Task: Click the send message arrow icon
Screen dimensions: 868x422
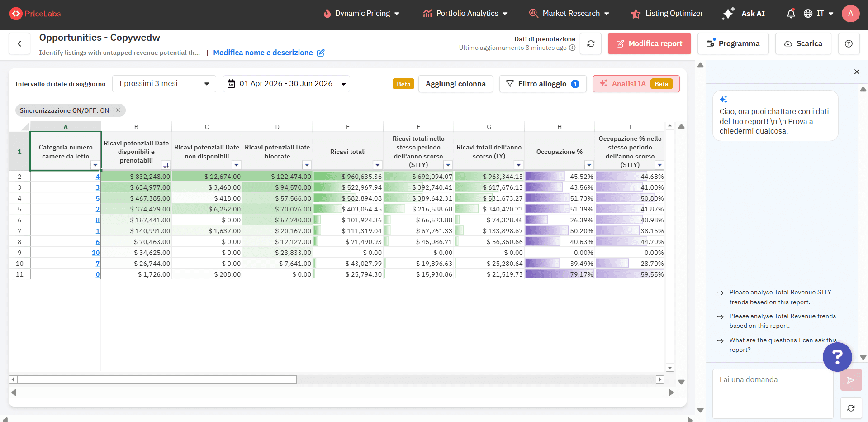Action: [x=851, y=380]
